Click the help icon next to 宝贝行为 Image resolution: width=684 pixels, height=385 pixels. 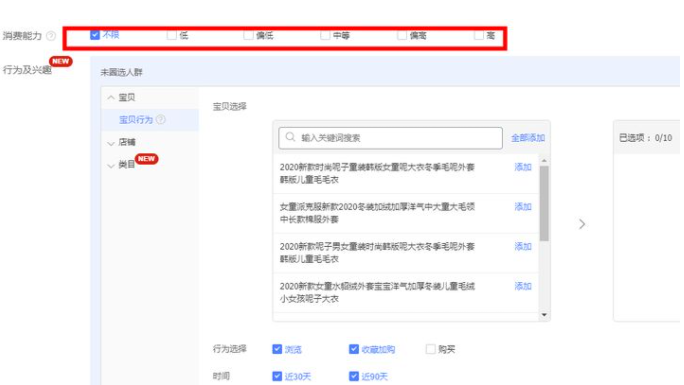161,119
